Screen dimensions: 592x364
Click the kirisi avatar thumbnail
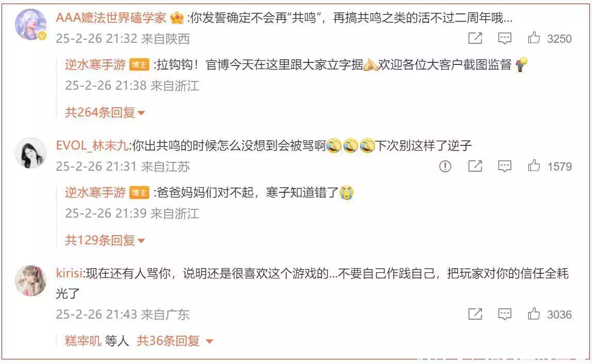click(30, 280)
